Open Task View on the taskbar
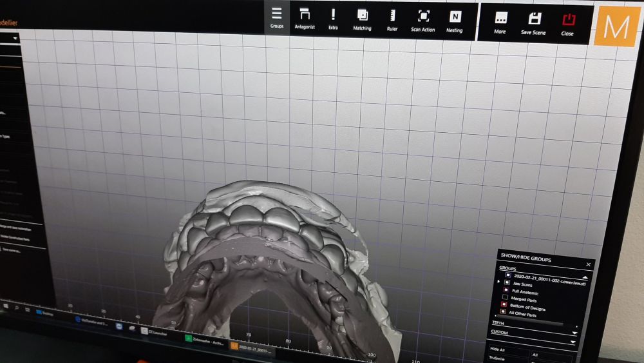Image resolution: width=644 pixels, height=363 pixels. pyautogui.click(x=27, y=309)
